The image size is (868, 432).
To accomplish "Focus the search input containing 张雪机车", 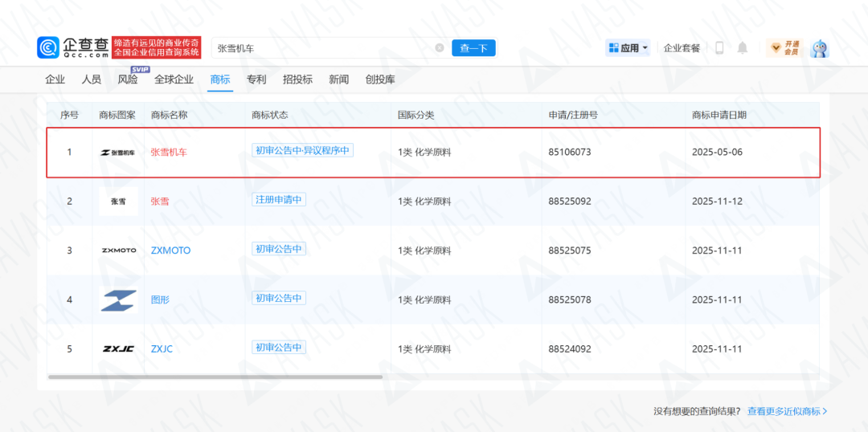I will pyautogui.click(x=324, y=48).
